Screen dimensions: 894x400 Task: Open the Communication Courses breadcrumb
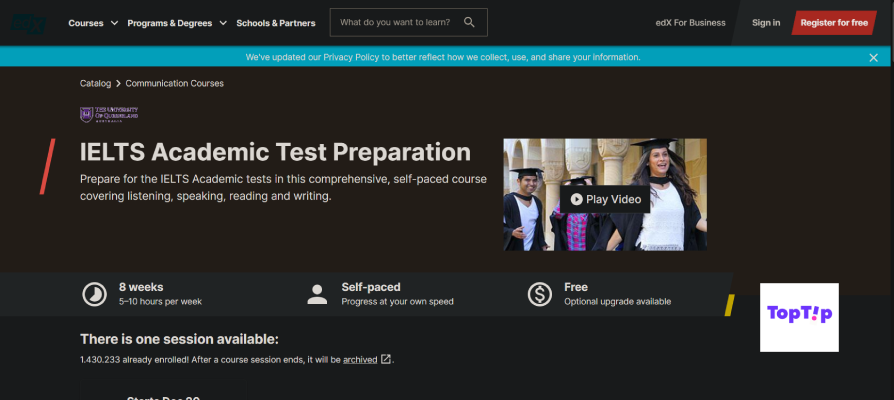(x=174, y=83)
